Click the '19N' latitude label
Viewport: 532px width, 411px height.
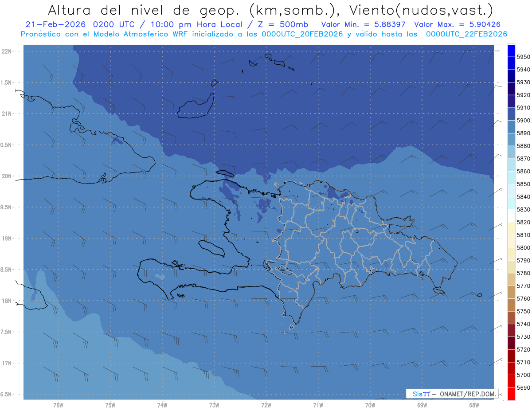[7, 239]
